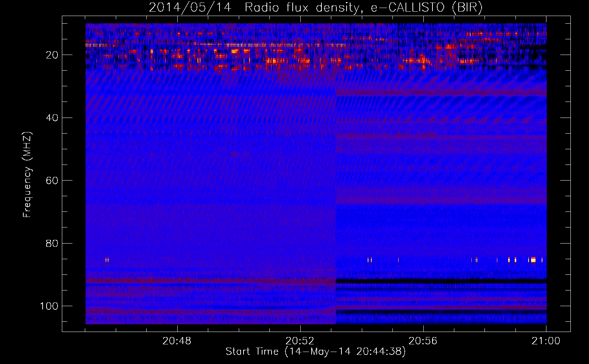Click the "21:00" time tick label
This screenshot has width=589, height=364.
pos(546,341)
